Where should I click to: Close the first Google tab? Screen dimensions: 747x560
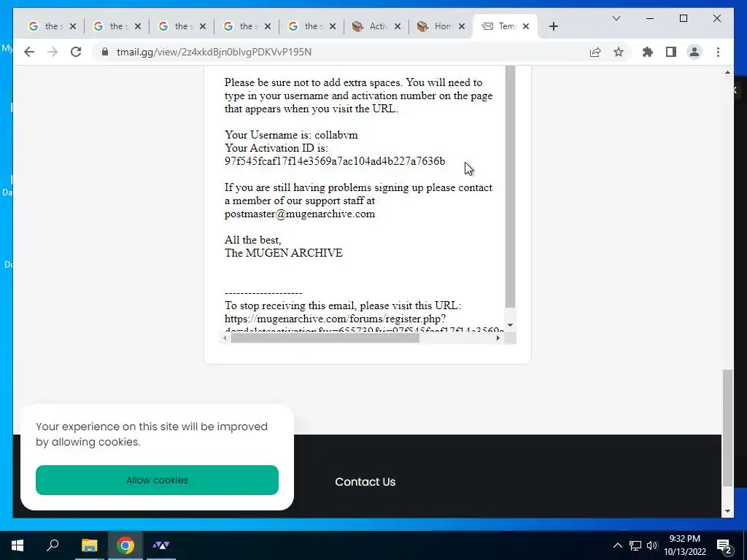pyautogui.click(x=73, y=27)
